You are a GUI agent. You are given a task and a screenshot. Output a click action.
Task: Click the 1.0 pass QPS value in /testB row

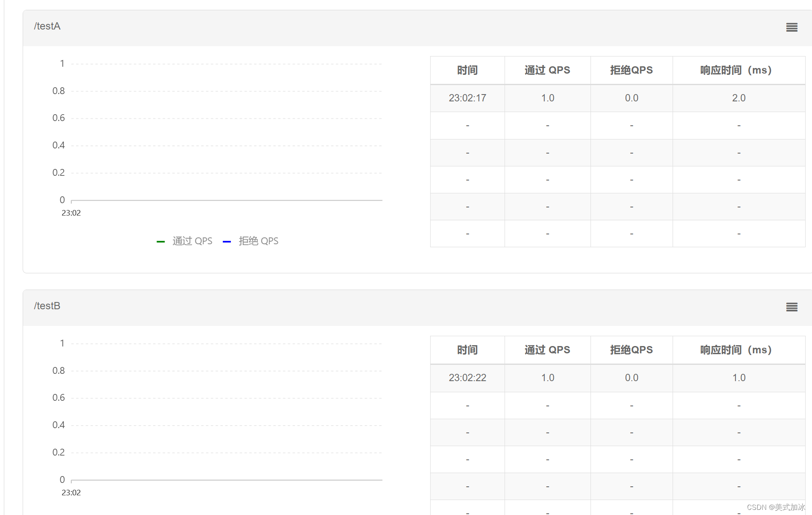coord(547,378)
